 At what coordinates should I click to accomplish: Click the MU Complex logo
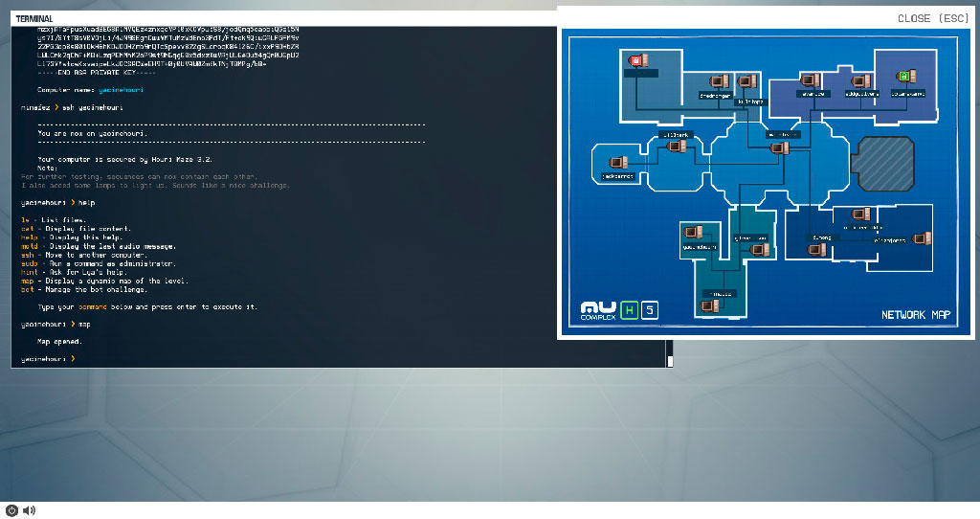597,310
